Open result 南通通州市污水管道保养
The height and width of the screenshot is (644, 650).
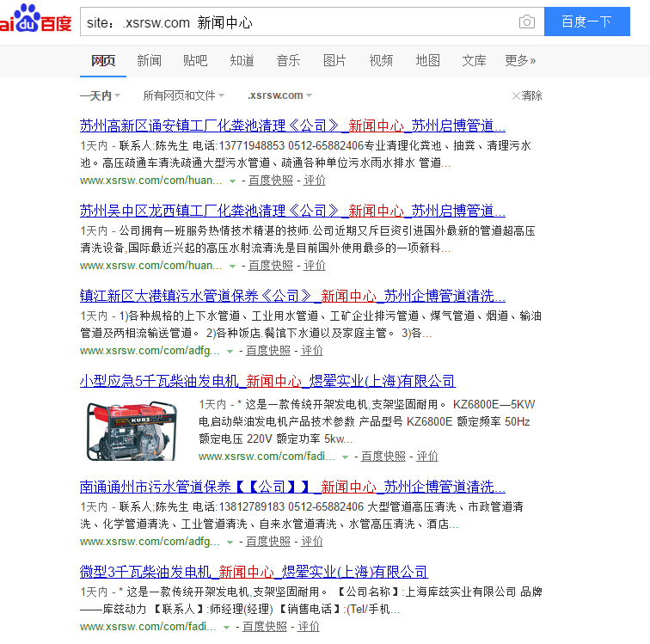[292, 487]
